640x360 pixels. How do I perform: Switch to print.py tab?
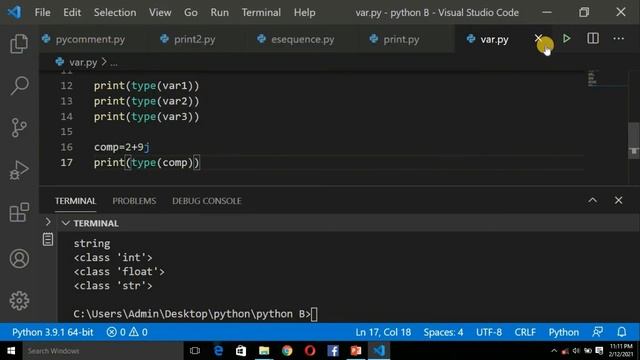click(401, 40)
